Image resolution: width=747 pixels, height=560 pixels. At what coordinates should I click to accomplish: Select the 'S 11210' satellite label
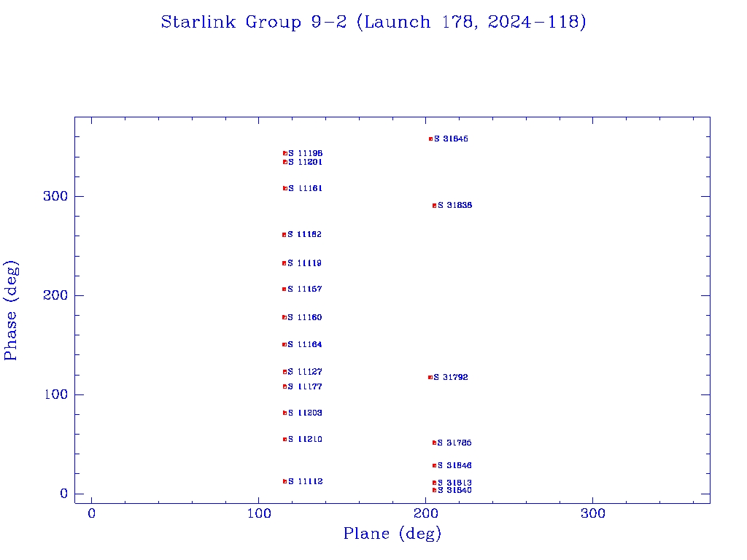(x=306, y=440)
